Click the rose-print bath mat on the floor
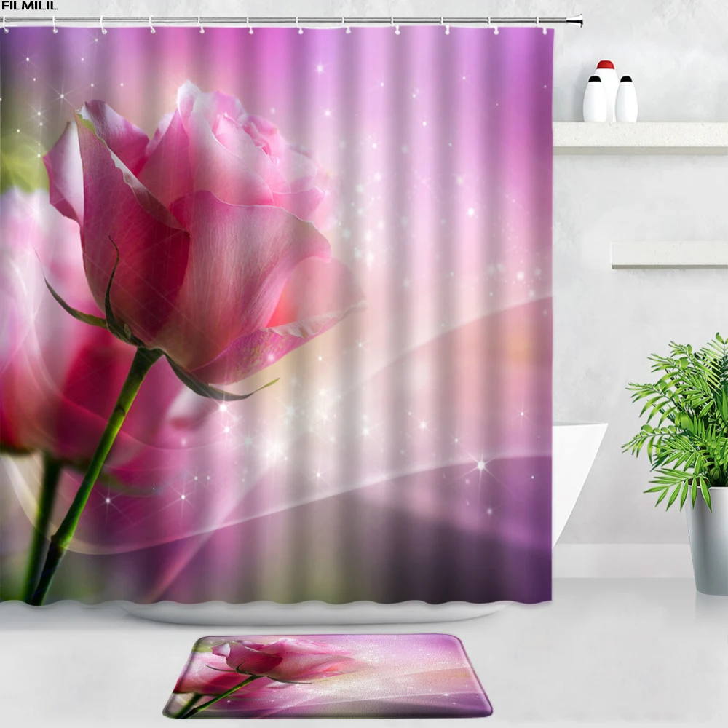Image resolution: width=728 pixels, height=728 pixels. coord(328,676)
